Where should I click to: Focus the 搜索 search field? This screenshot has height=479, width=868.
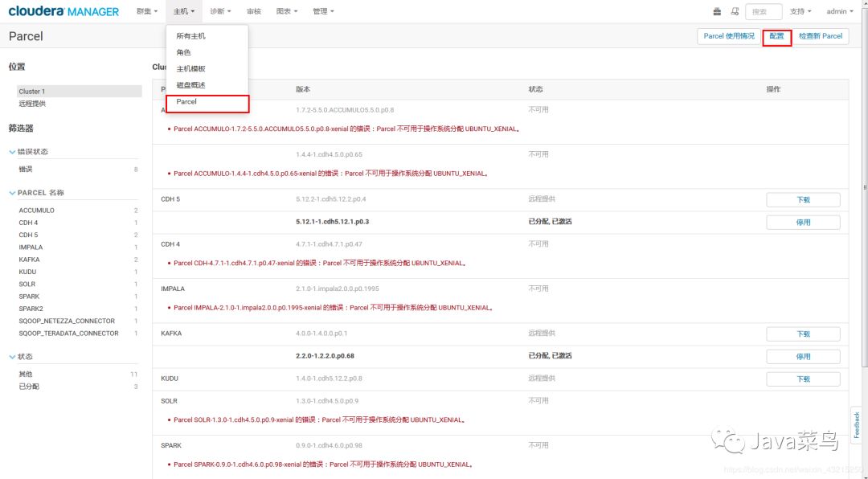pos(764,11)
